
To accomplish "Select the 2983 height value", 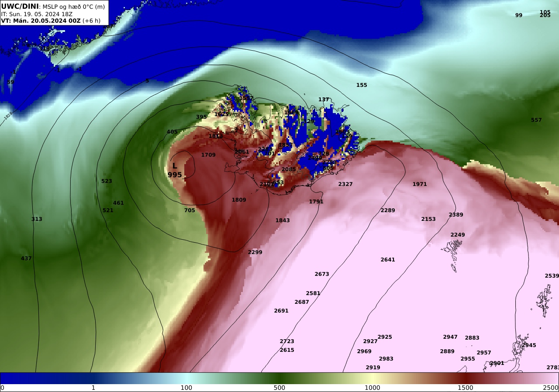I will (x=386, y=359).
